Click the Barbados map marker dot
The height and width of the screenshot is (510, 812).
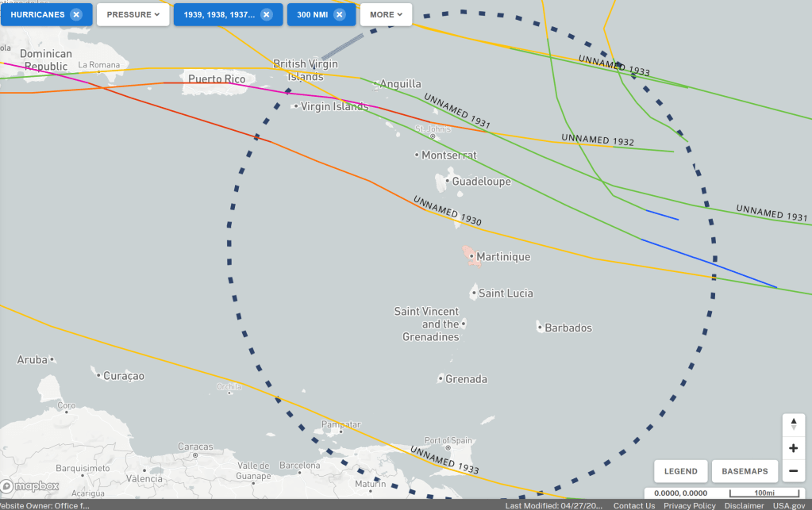540,327
